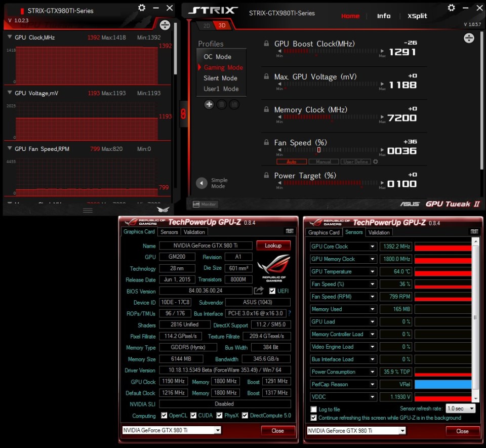Close the GPU-Z Sensors window
Image resolution: width=486 pixels, height=448 pixels.
pyautogui.click(x=462, y=431)
